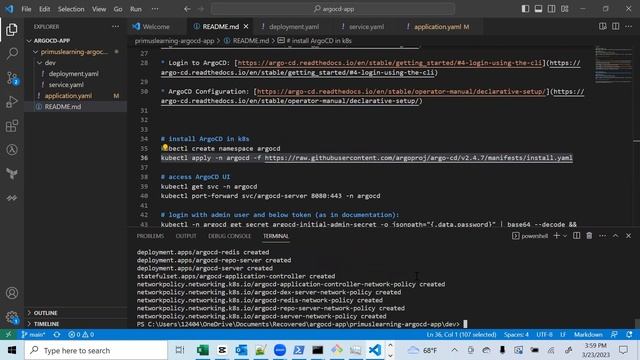Switch to the PROBLEMS panel tab
The height and width of the screenshot is (360, 640).
(150, 236)
